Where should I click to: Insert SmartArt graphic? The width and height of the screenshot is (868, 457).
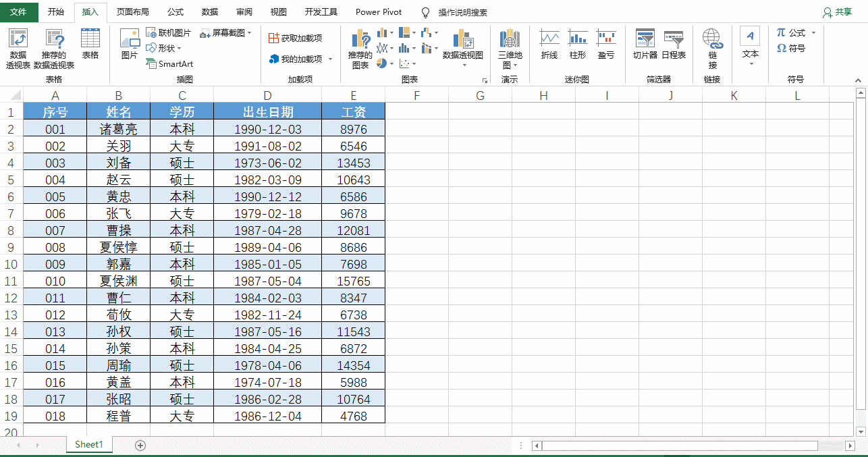pyautogui.click(x=169, y=63)
